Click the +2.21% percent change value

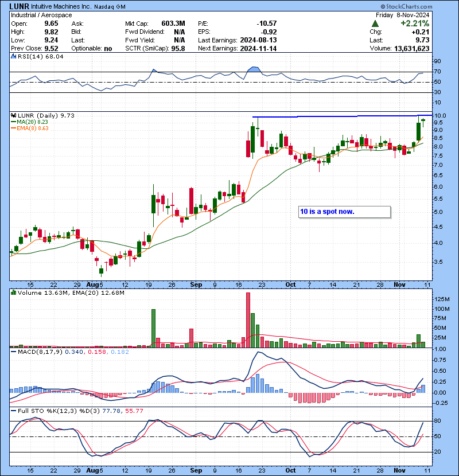pos(415,24)
